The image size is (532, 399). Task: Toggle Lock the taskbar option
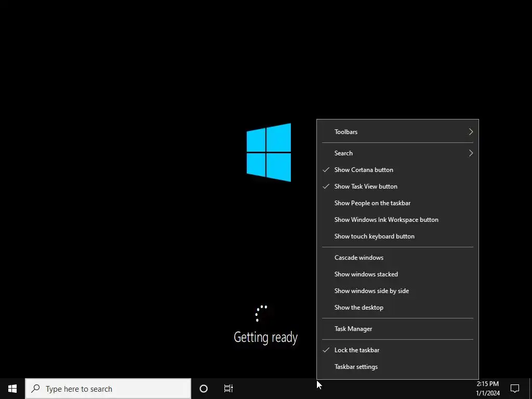point(397,350)
